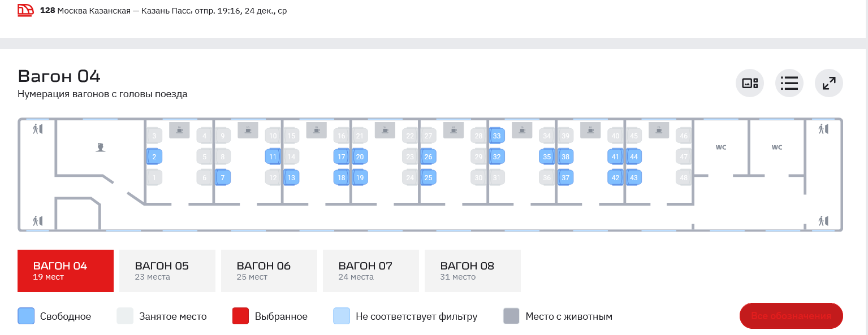Expand the carriage scheme to fullscreen
This screenshot has height=335, width=868.
pyautogui.click(x=829, y=84)
